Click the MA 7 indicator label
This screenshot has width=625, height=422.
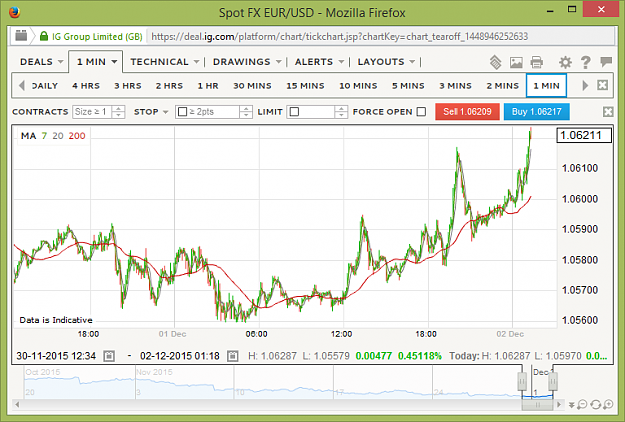pyautogui.click(x=44, y=136)
